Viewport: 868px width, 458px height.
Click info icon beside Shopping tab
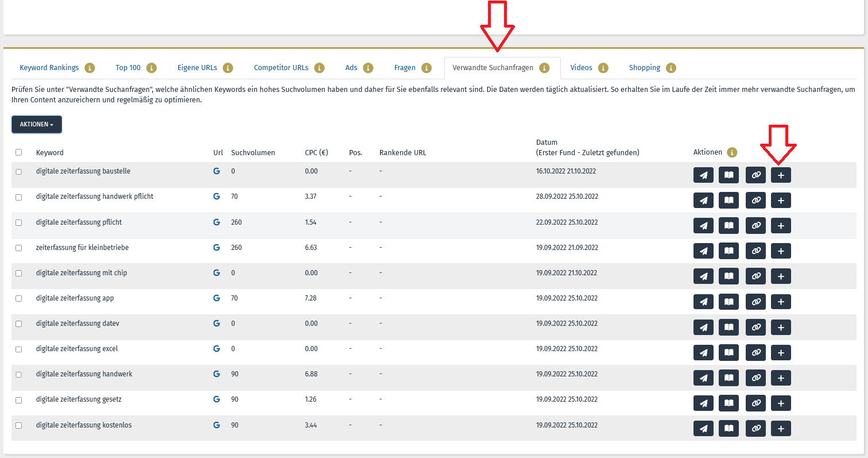671,68
